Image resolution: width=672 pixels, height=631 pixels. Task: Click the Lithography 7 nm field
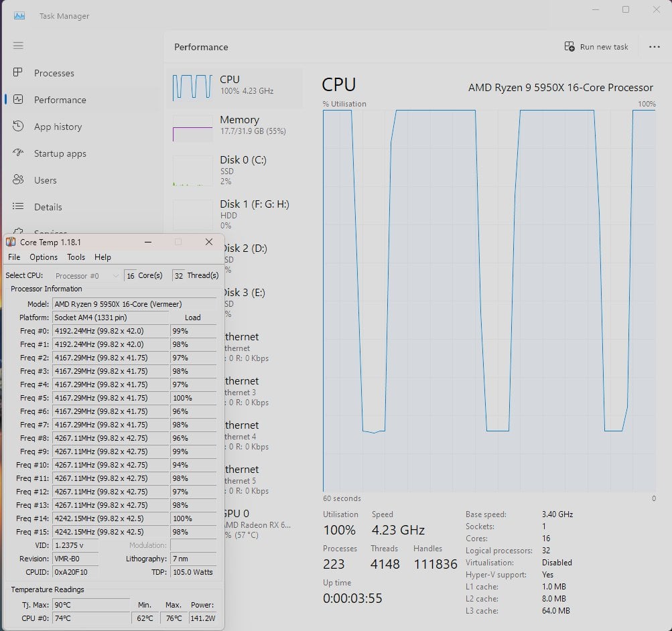193,559
